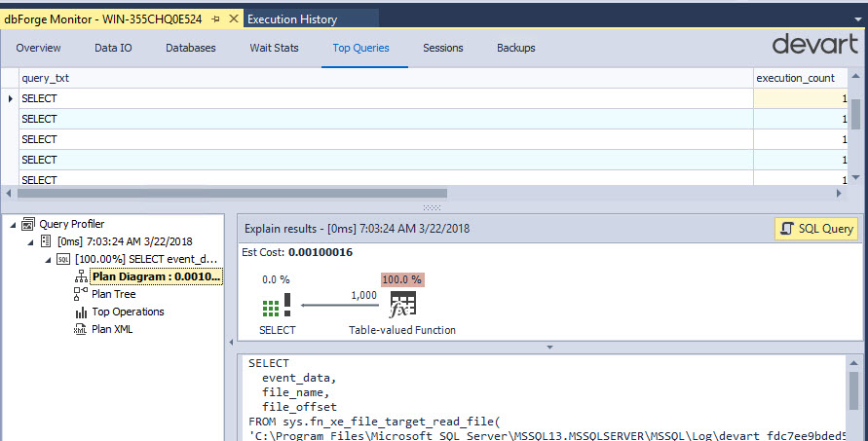Close the dbForge Monitor document tab
This screenshot has height=441, width=868.
tap(233, 18)
